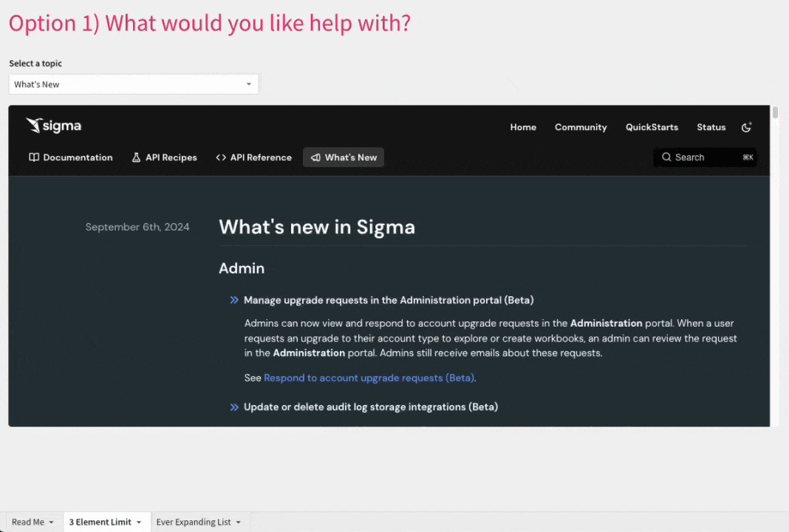
Task: Open the 3 Element Limit tab menu arrow
Action: point(138,522)
